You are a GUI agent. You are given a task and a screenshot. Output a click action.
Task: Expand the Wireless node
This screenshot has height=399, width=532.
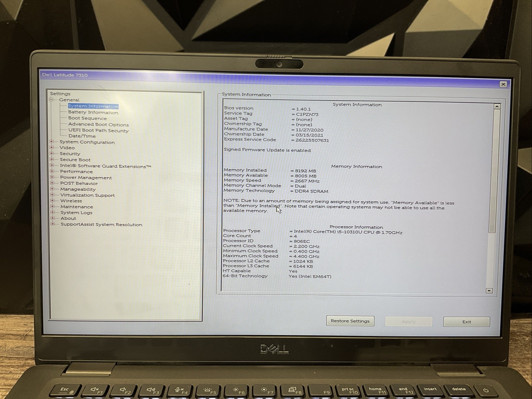(x=52, y=201)
